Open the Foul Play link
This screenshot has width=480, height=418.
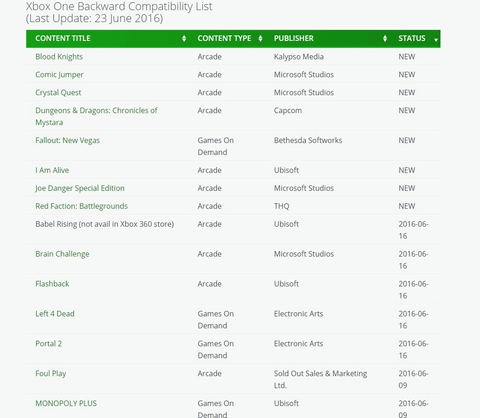(51, 374)
